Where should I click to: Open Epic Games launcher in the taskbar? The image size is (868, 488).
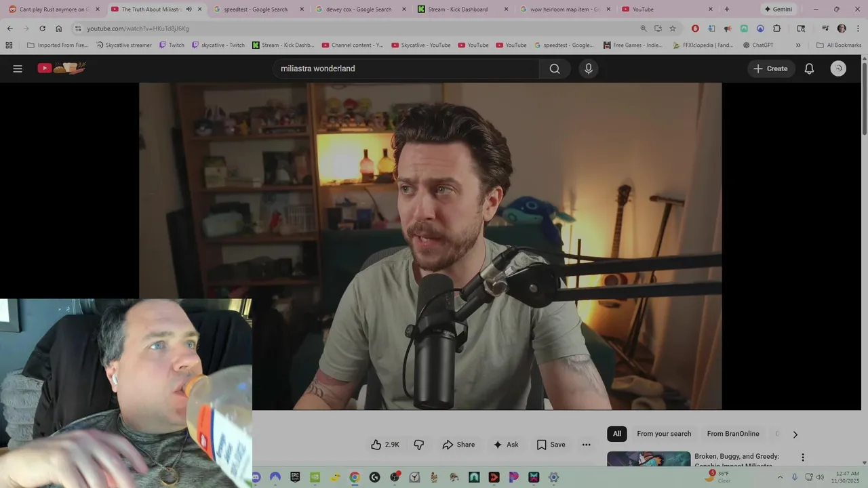(295, 477)
